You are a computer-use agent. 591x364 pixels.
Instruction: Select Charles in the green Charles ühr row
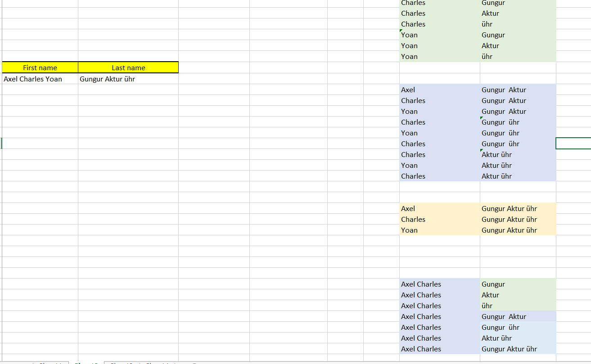click(440, 24)
